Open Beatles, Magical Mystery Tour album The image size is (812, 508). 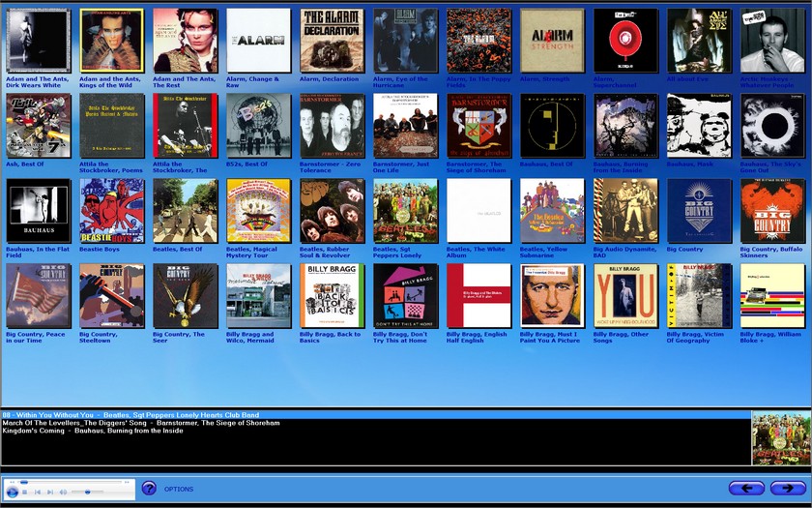259,211
